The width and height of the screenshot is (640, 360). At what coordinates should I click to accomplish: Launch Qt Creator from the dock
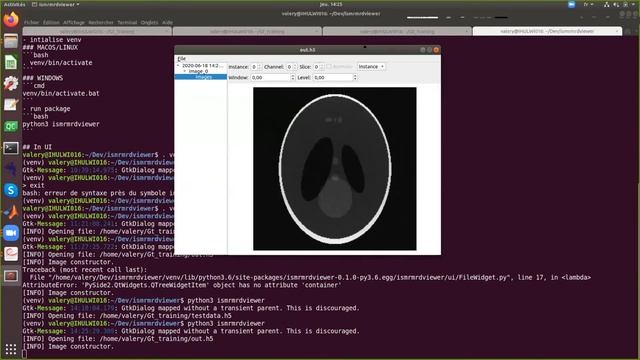[x=11, y=126]
